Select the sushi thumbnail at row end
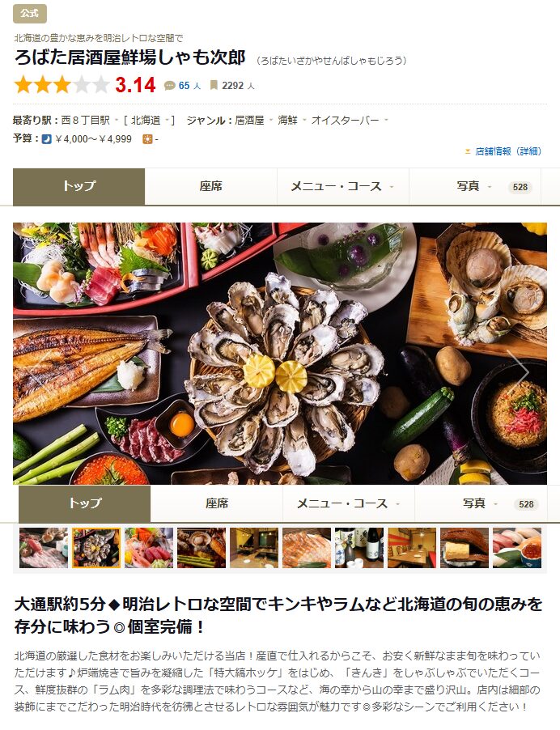 pyautogui.click(x=517, y=548)
